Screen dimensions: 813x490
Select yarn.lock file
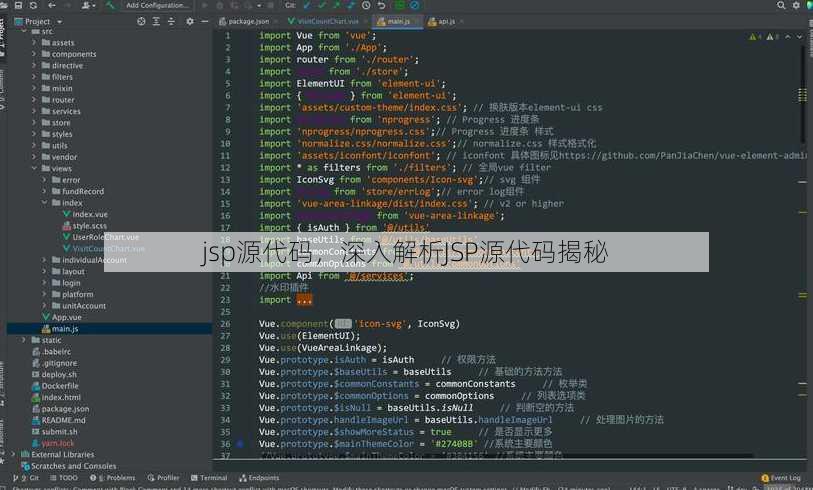[x=53, y=443]
